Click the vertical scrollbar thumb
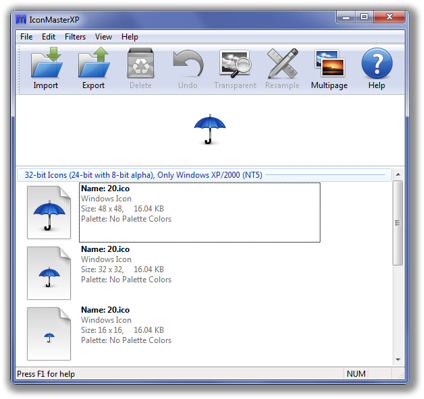424x399 pixels. coord(398,223)
